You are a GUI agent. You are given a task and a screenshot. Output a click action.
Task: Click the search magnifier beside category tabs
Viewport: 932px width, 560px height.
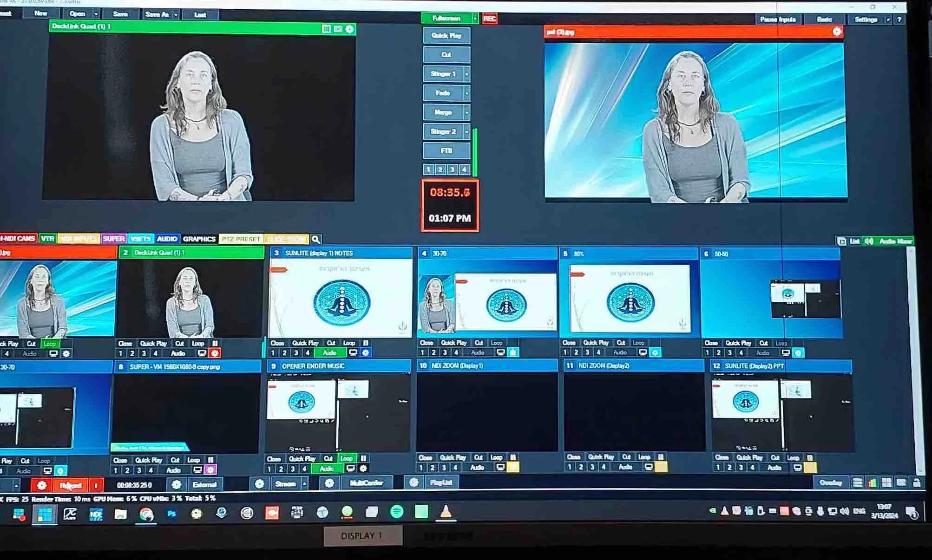[316, 239]
